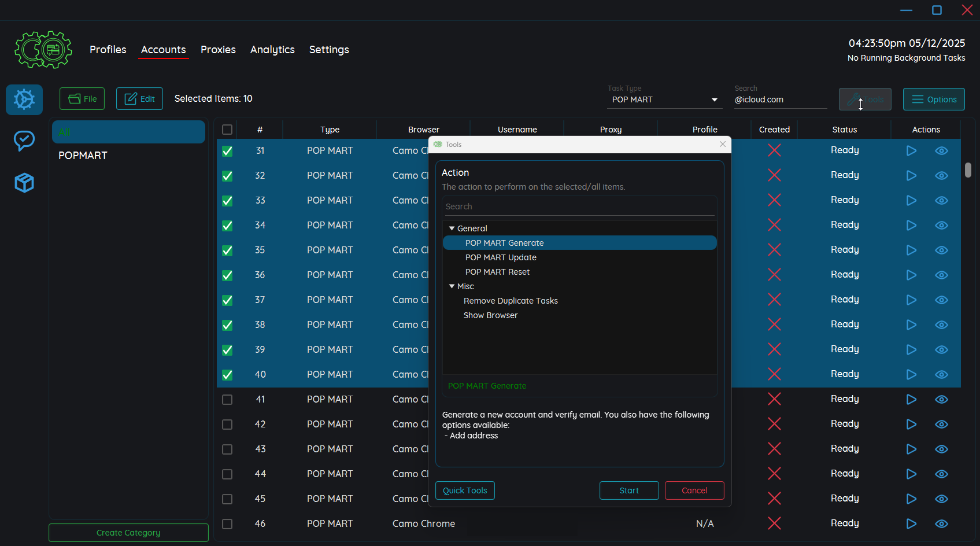Click the Cancel button in dialog
Image resolution: width=980 pixels, height=546 pixels.
point(694,490)
